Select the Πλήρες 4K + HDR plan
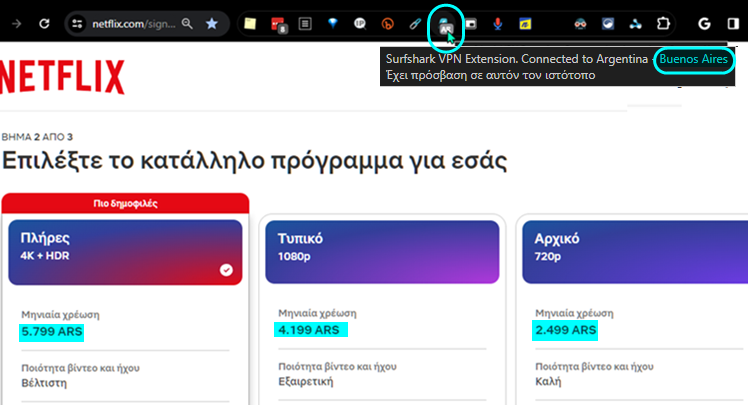 (x=125, y=252)
